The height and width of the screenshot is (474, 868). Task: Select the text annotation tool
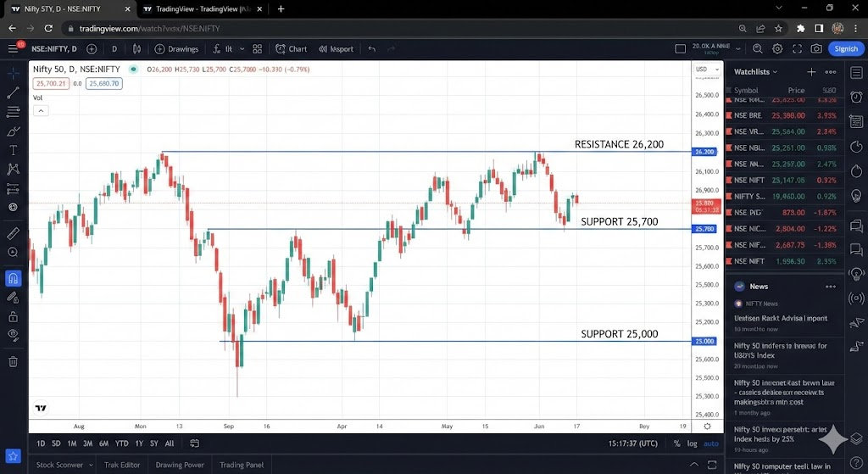(x=14, y=150)
